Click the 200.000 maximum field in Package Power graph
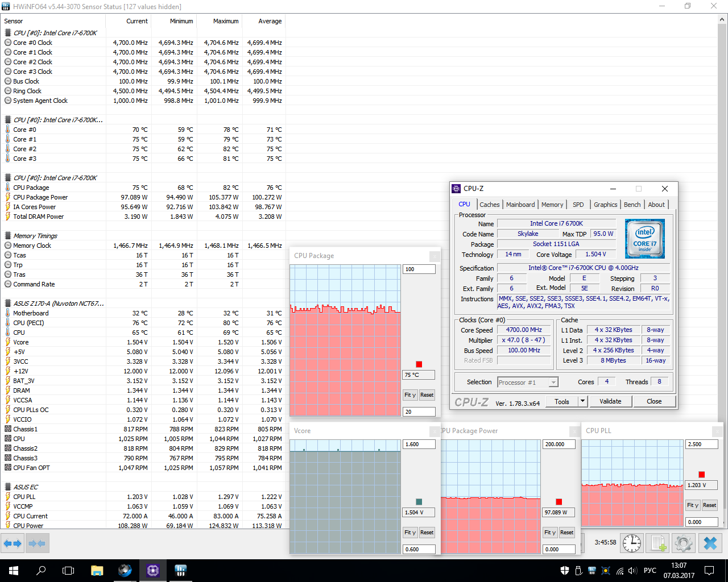Screen dimensions: 728x582 [x=559, y=444]
